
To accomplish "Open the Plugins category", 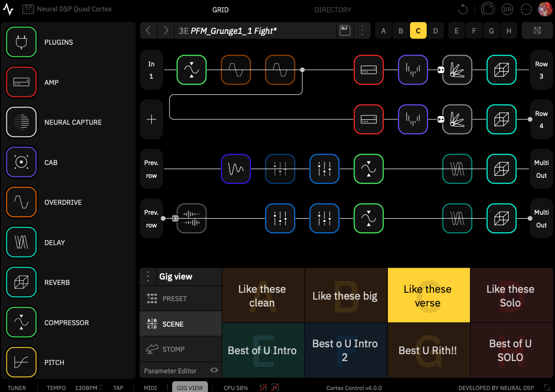I will [x=21, y=42].
